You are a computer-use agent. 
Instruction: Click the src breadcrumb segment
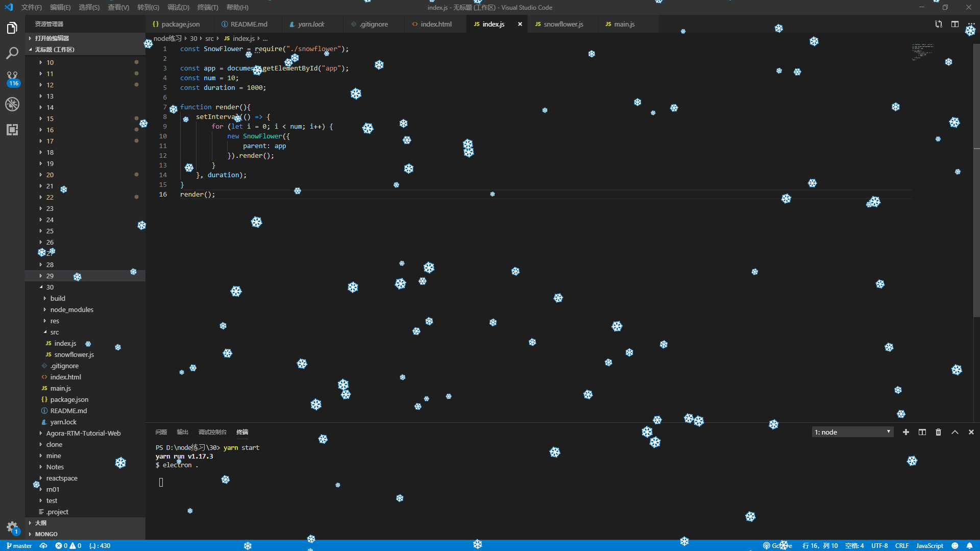pyautogui.click(x=209, y=38)
